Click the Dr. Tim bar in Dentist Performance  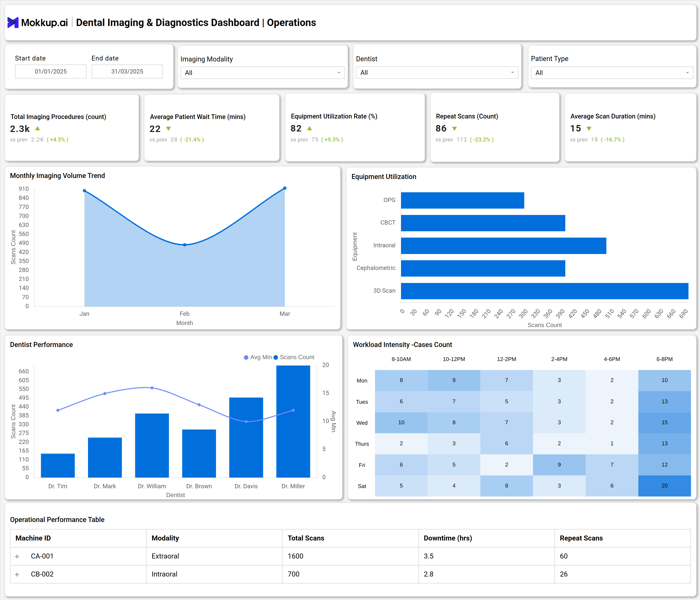pos(58,465)
